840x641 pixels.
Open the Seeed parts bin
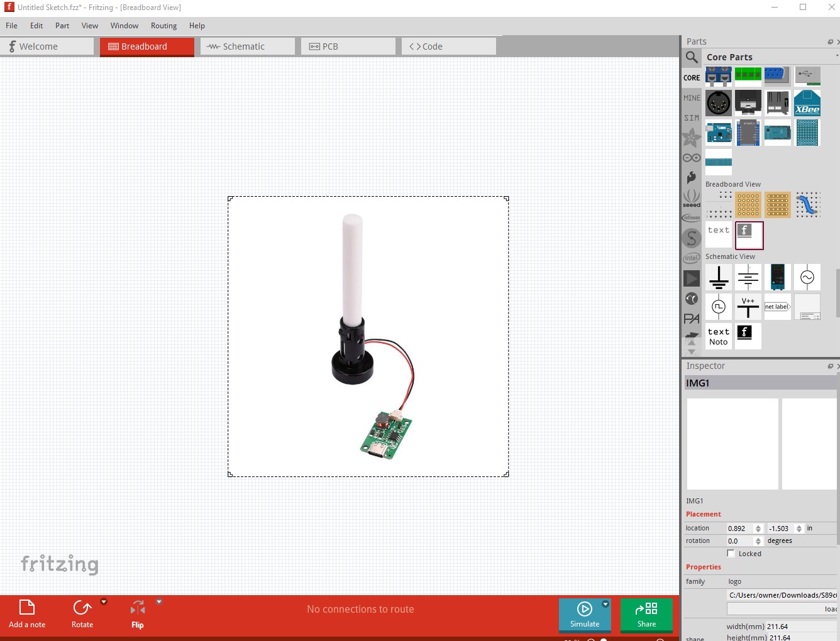[692, 198]
